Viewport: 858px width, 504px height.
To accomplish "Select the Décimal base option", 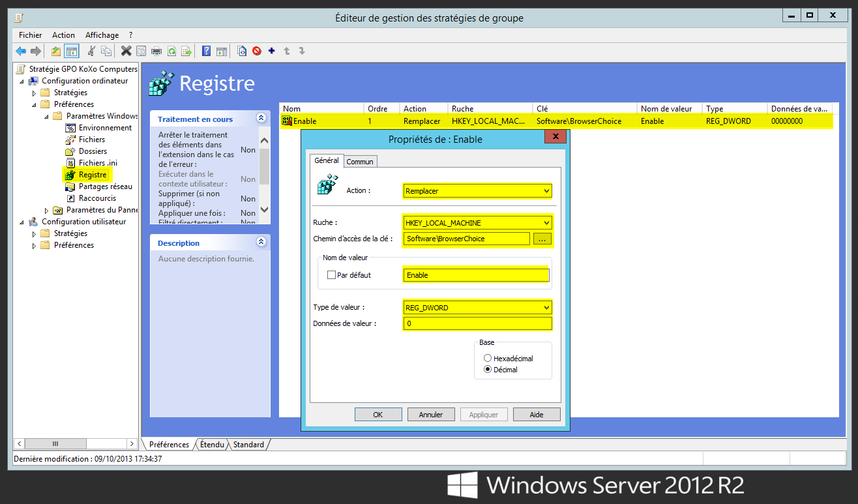I will coord(488,370).
